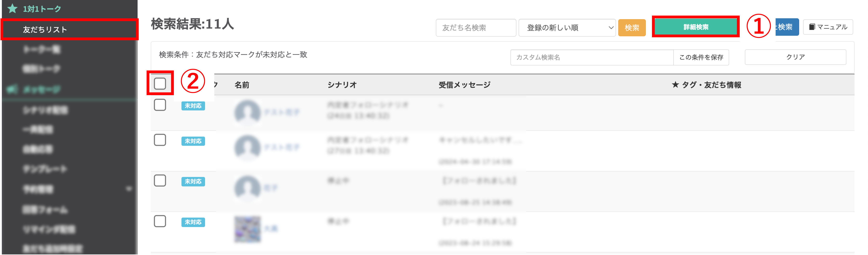Open 友だちリスト in the sidebar
Image resolution: width=868 pixels, height=255 pixels.
(45, 30)
